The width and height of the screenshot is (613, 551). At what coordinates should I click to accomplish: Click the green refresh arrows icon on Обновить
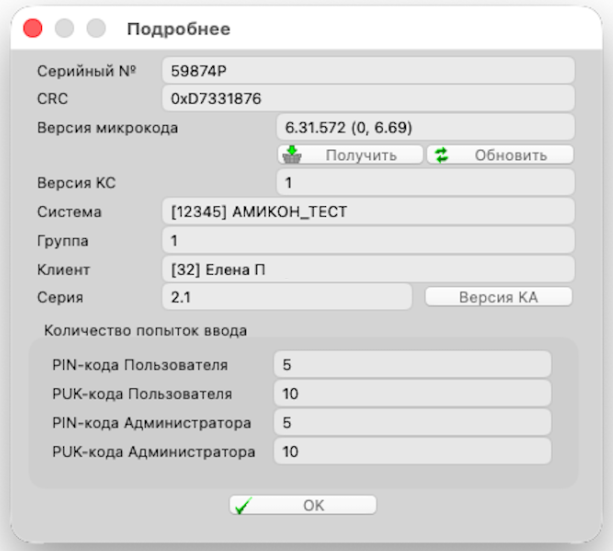(x=441, y=155)
